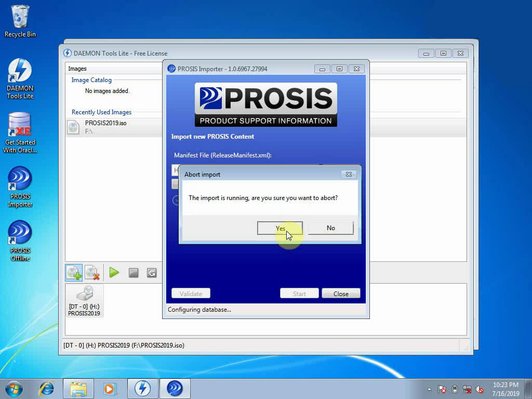Screen dimensions: 532x399
Task: Select the PROSIS Importer desktop icon
Action: pyautogui.click(x=20, y=187)
